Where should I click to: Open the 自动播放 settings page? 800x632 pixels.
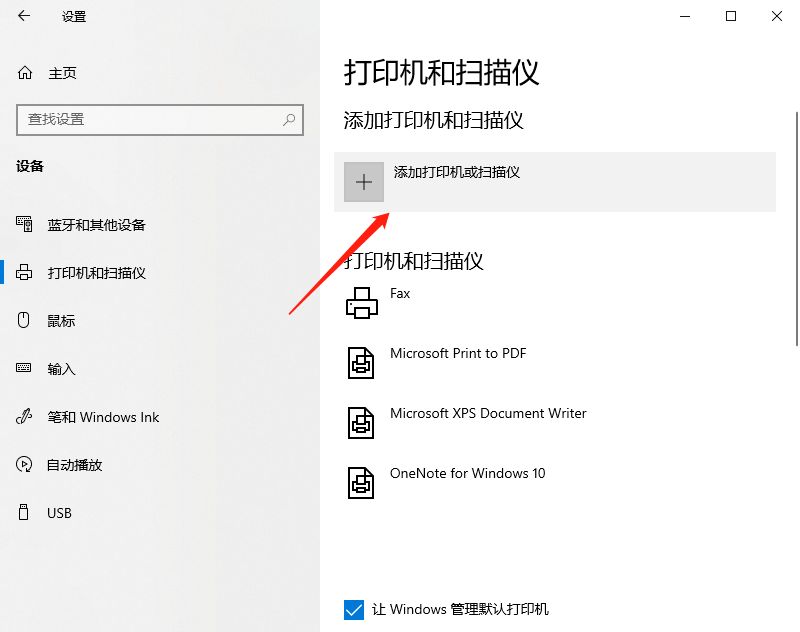pos(74,465)
